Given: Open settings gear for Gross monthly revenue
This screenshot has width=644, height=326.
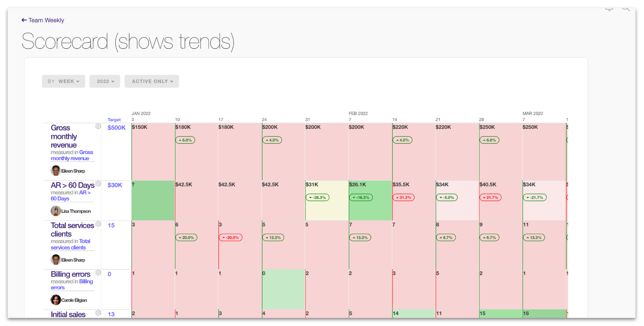Looking at the screenshot, I should pyautogui.click(x=98, y=126).
